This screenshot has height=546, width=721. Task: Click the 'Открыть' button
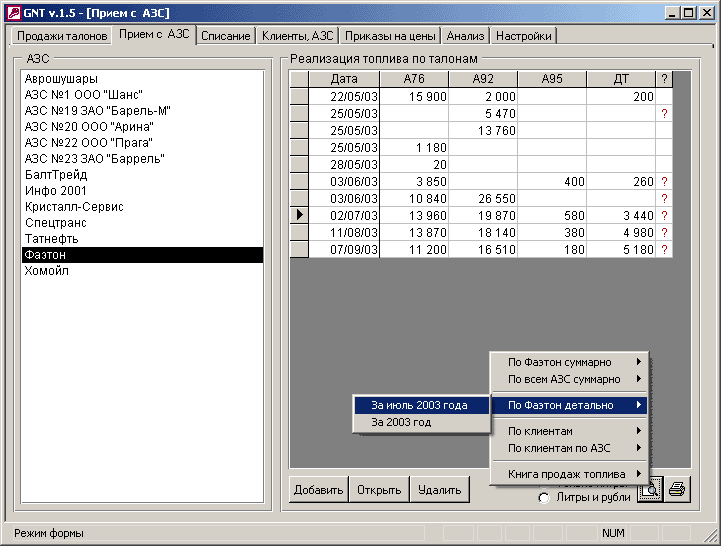pyautogui.click(x=379, y=490)
